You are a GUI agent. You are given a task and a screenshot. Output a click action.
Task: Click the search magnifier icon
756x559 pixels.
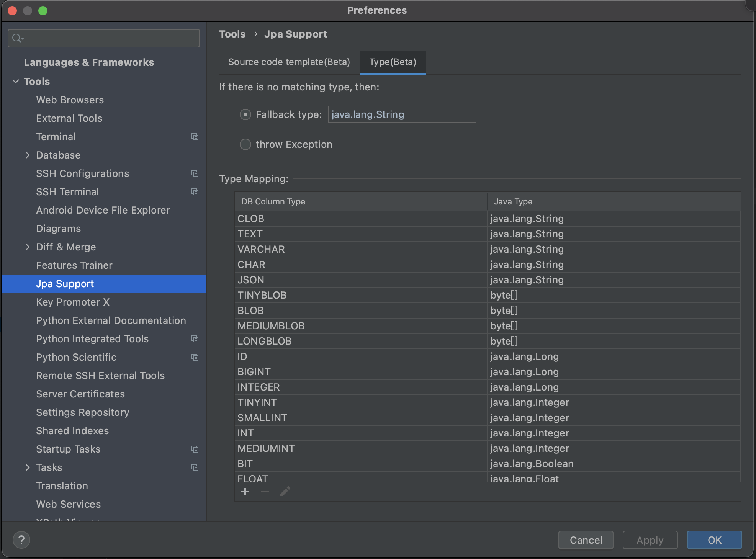(17, 38)
